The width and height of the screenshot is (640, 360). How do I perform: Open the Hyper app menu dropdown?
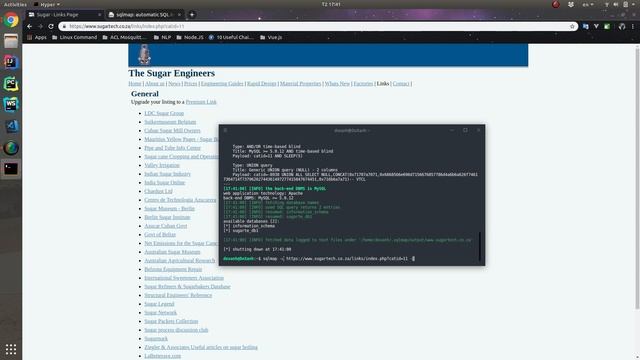[47, 4]
